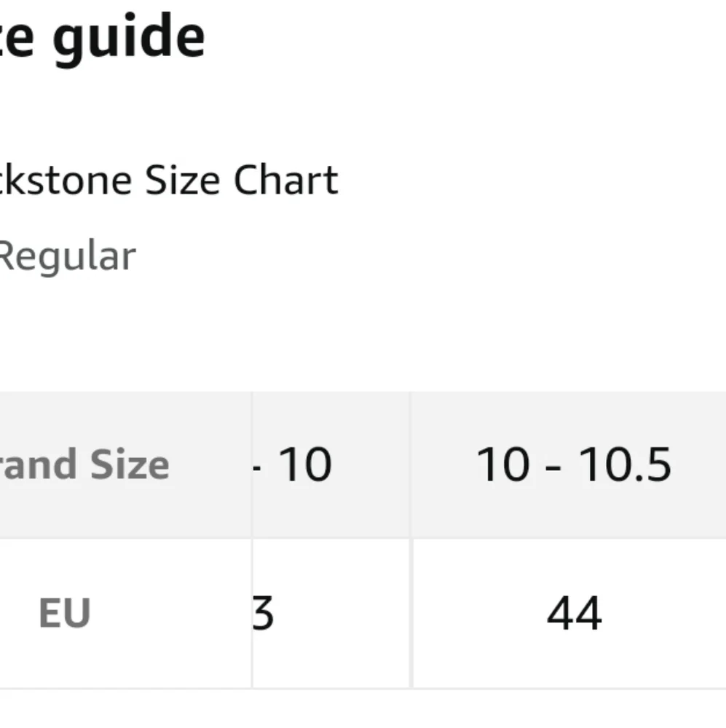Click the size guide heading

[x=102, y=38]
